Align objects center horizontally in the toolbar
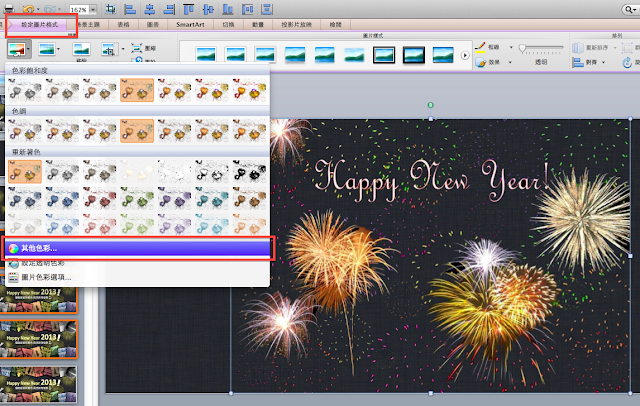The height and width of the screenshot is (406, 640). click(x=149, y=9)
